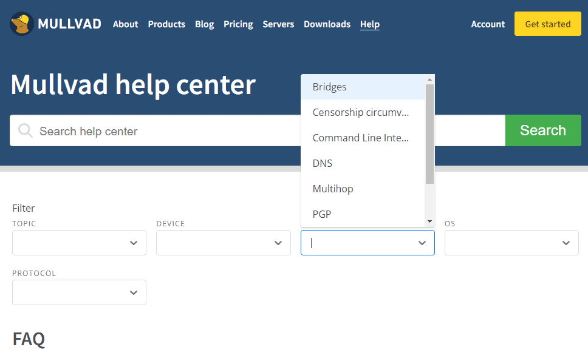Open the Pricing page
This screenshot has width=588, height=364.
(238, 24)
